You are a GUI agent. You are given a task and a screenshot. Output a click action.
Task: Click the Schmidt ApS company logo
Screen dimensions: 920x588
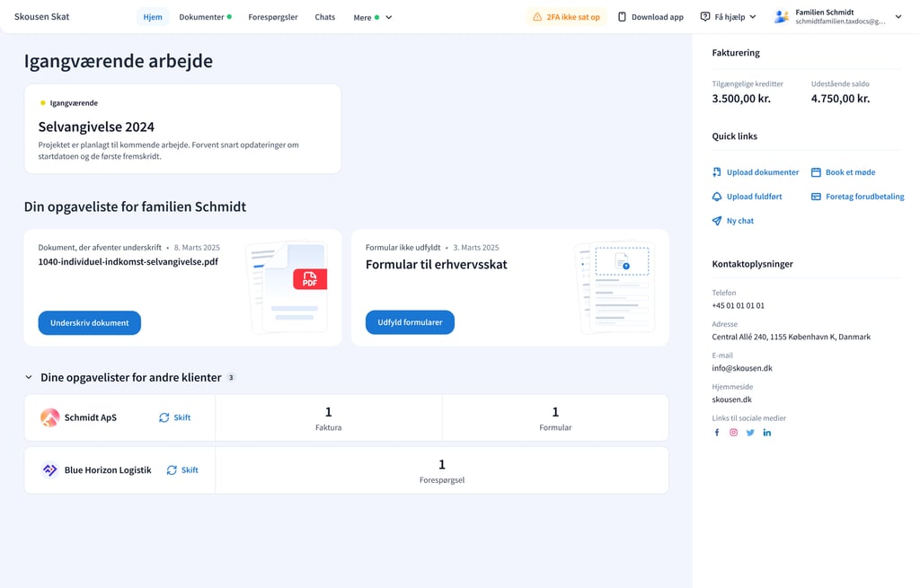click(x=50, y=417)
